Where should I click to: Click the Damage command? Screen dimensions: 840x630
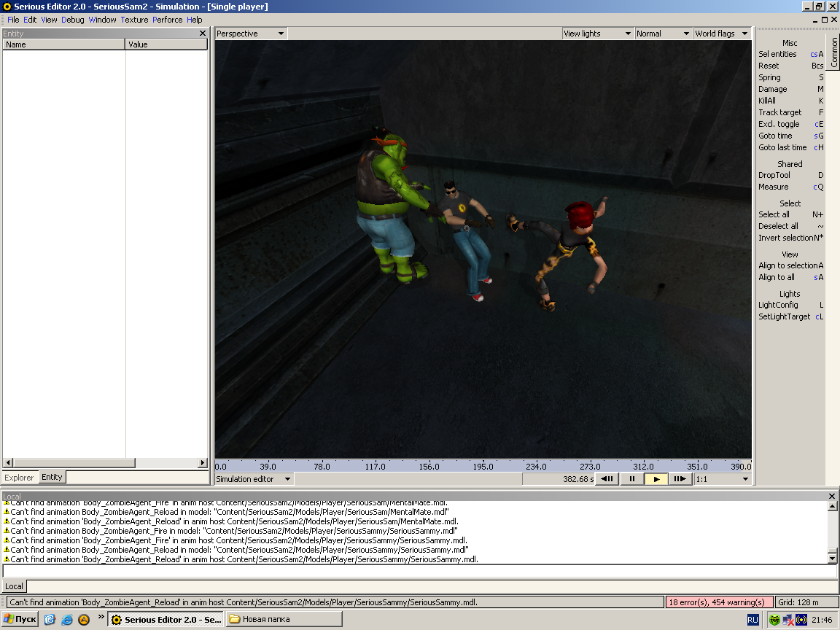pos(790,89)
